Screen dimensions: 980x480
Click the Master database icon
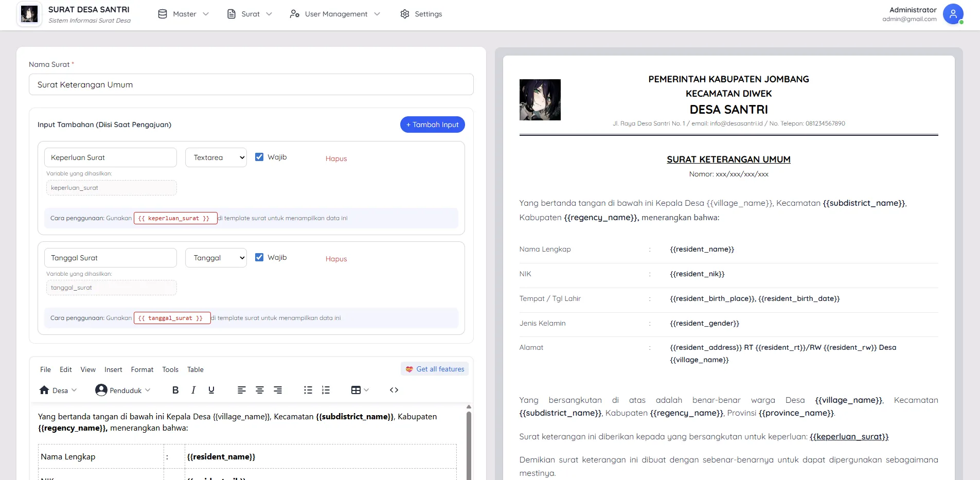click(x=163, y=14)
